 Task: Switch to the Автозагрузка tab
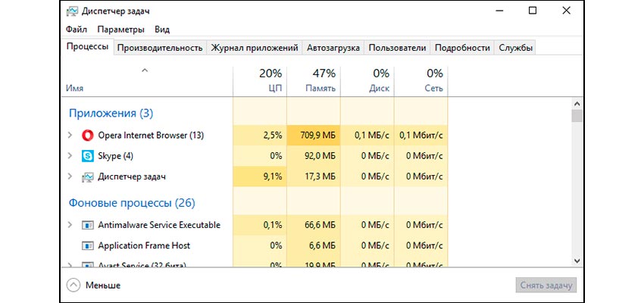(x=333, y=48)
